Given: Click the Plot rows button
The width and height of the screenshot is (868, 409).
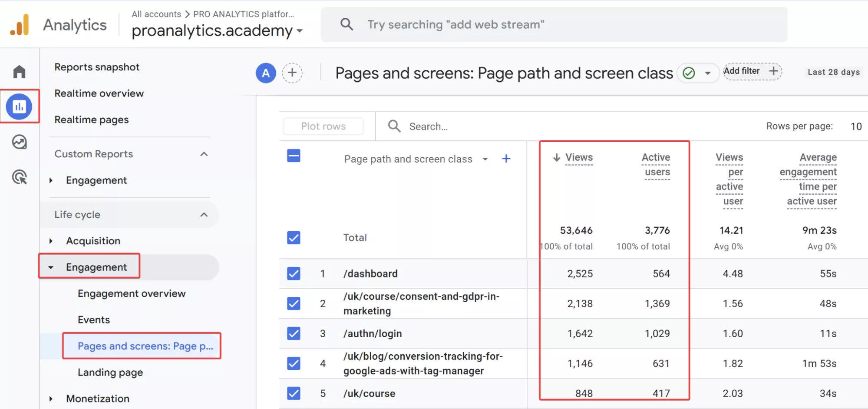Looking at the screenshot, I should click(323, 126).
